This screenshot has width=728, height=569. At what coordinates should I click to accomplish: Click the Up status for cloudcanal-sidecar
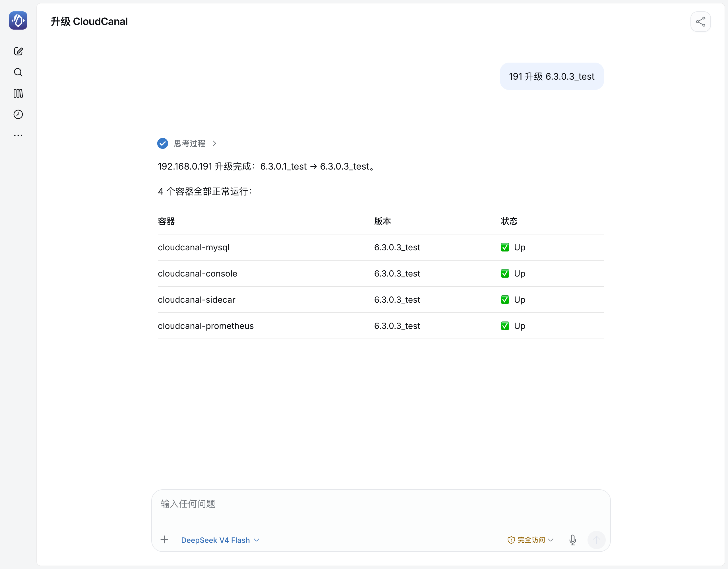pos(513,300)
